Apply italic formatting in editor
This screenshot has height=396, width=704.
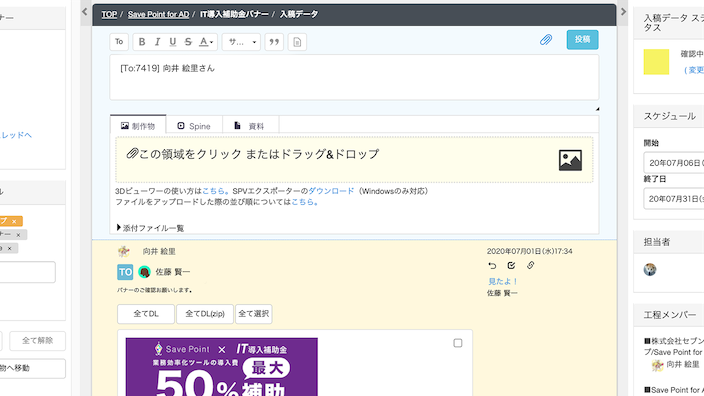157,42
